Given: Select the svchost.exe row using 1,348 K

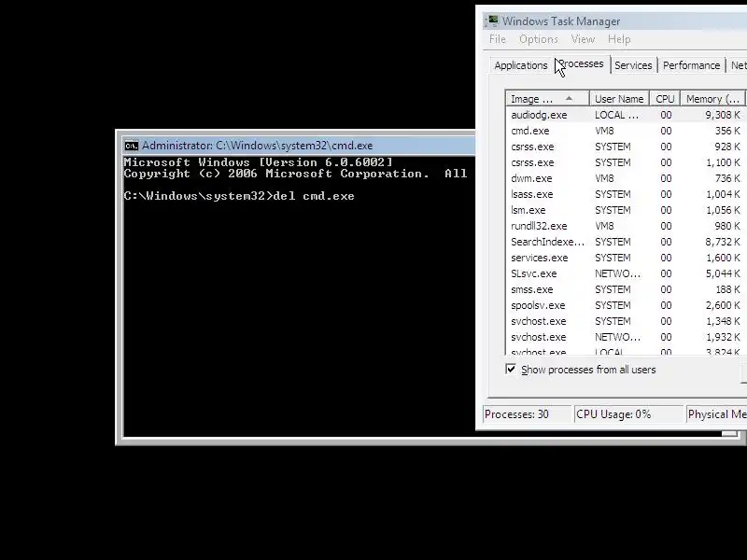Looking at the screenshot, I should 626,321.
